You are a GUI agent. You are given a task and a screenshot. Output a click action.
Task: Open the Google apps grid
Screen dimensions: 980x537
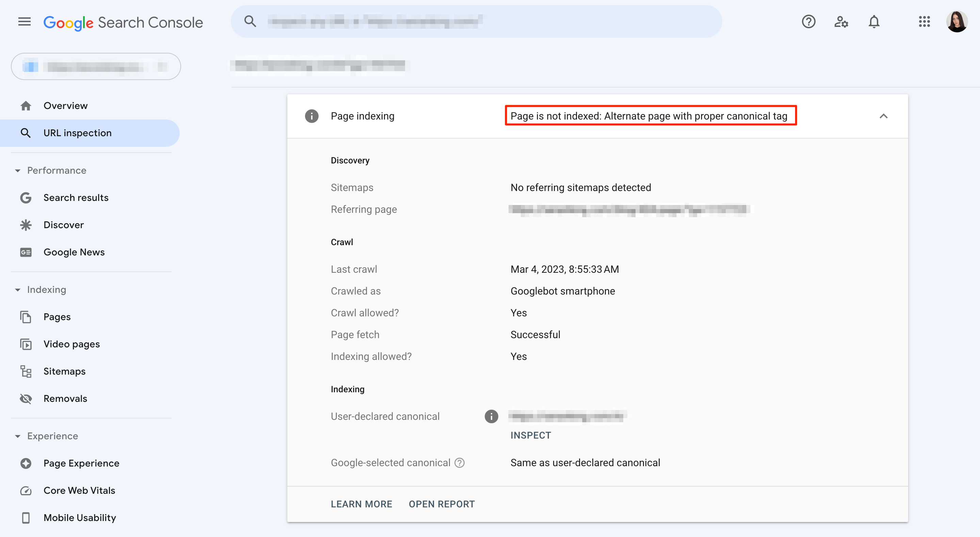tap(924, 22)
